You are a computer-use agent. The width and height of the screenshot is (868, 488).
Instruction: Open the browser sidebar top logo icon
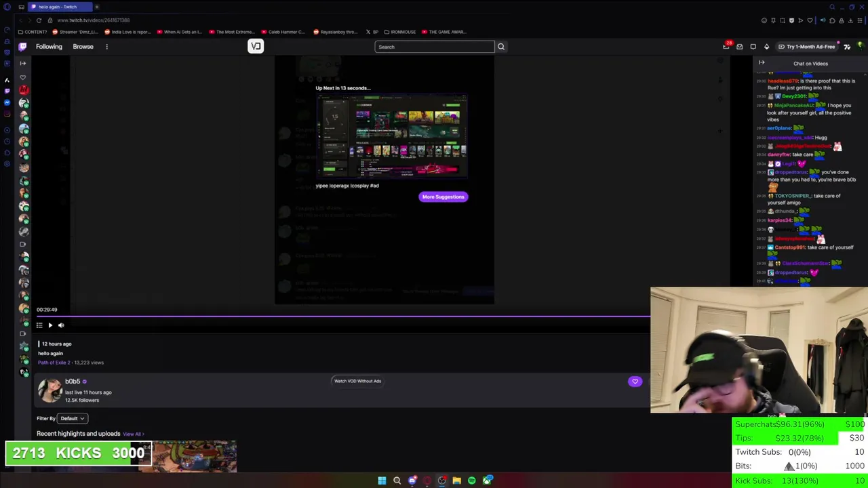click(x=7, y=7)
